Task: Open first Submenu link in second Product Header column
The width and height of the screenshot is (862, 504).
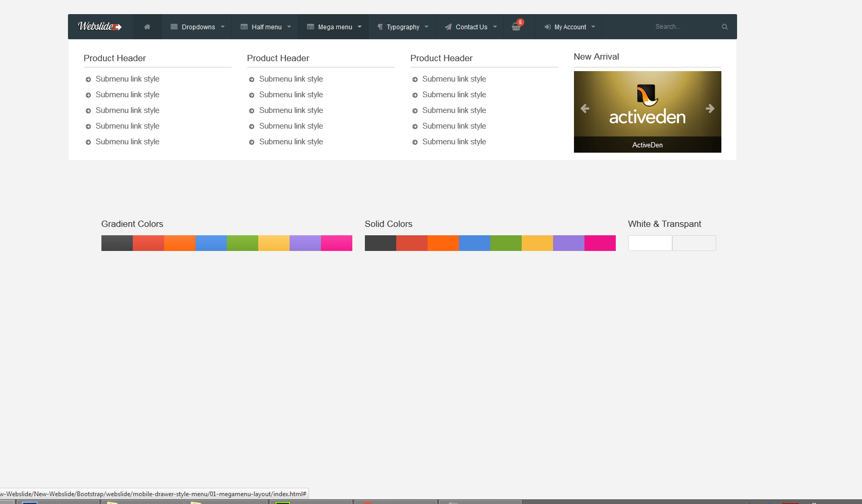Action: point(291,79)
